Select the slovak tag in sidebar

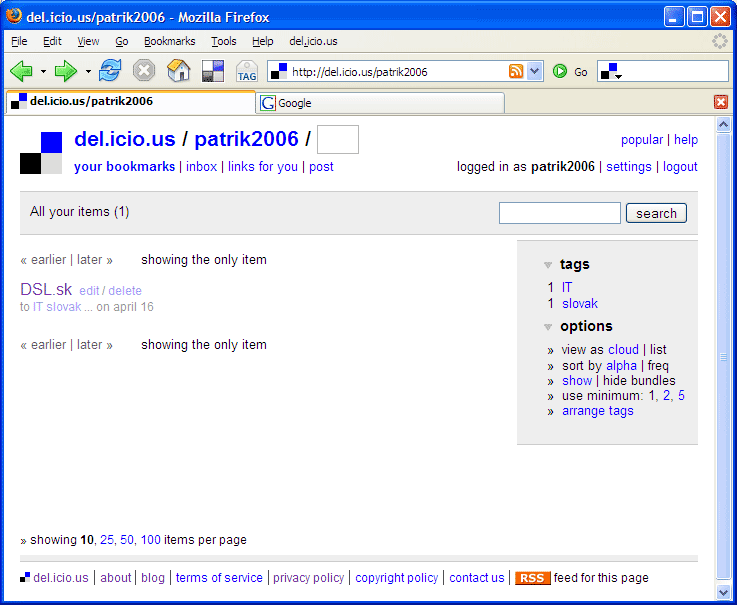[x=580, y=304]
